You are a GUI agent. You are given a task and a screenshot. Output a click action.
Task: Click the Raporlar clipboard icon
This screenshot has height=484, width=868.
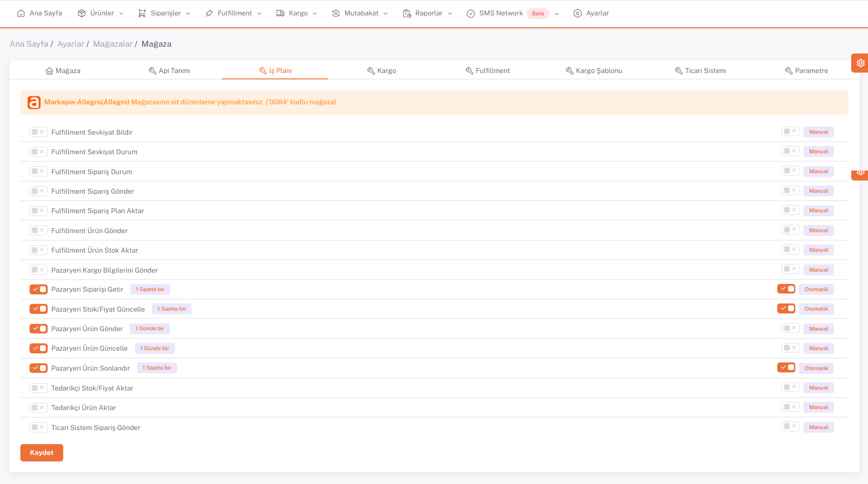pyautogui.click(x=407, y=13)
